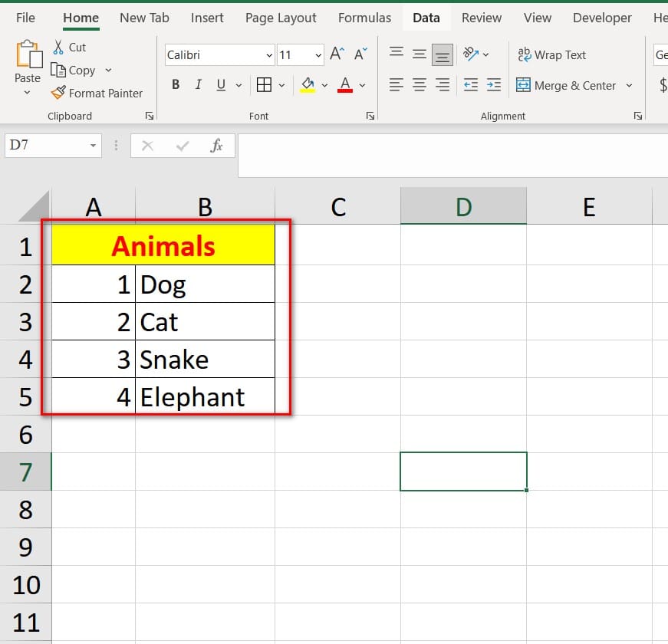668x644 pixels.
Task: Open the font name Calibri dropdown
Action: click(x=269, y=55)
